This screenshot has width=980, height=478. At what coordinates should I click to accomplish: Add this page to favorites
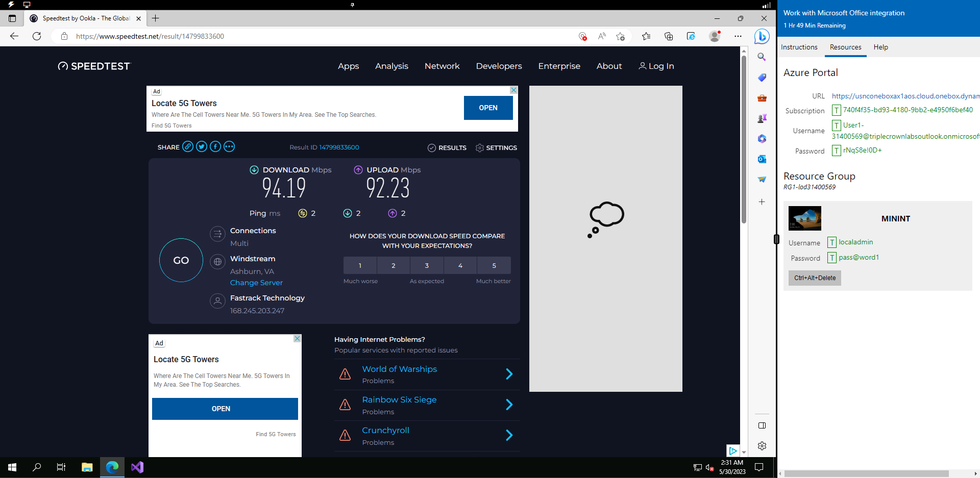pos(620,36)
